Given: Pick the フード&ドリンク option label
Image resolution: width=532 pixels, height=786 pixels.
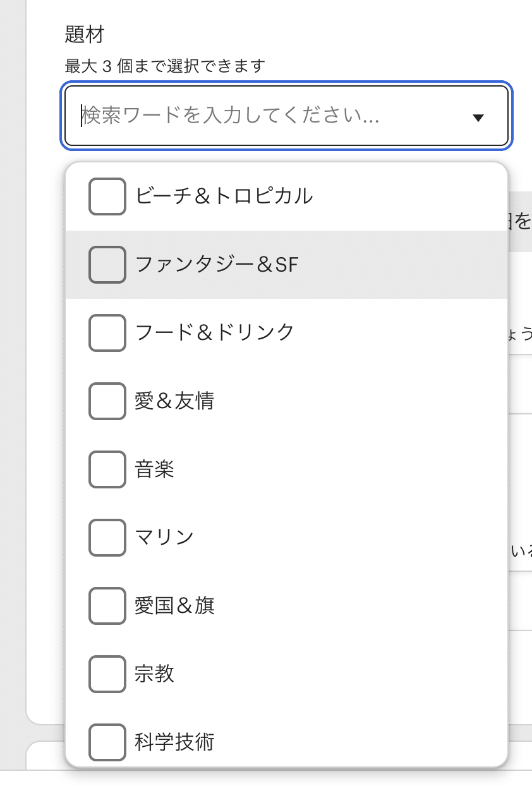Looking at the screenshot, I should tap(215, 333).
